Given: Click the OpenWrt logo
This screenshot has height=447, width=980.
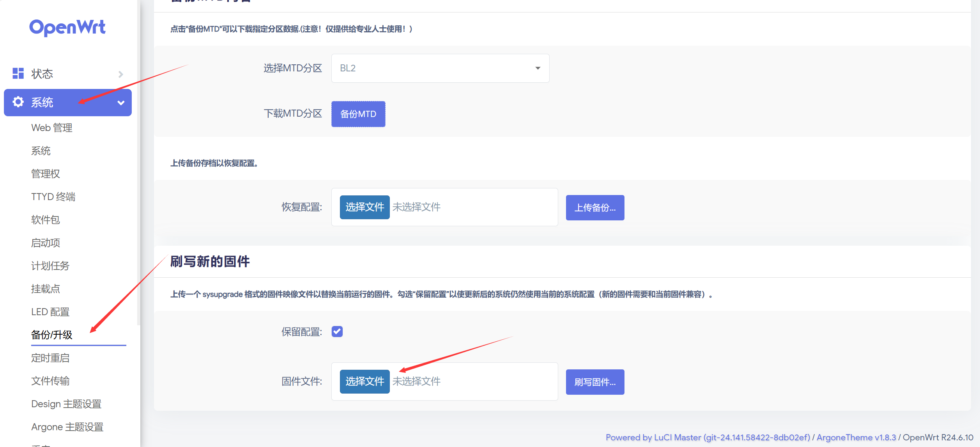Looking at the screenshot, I should click(67, 27).
